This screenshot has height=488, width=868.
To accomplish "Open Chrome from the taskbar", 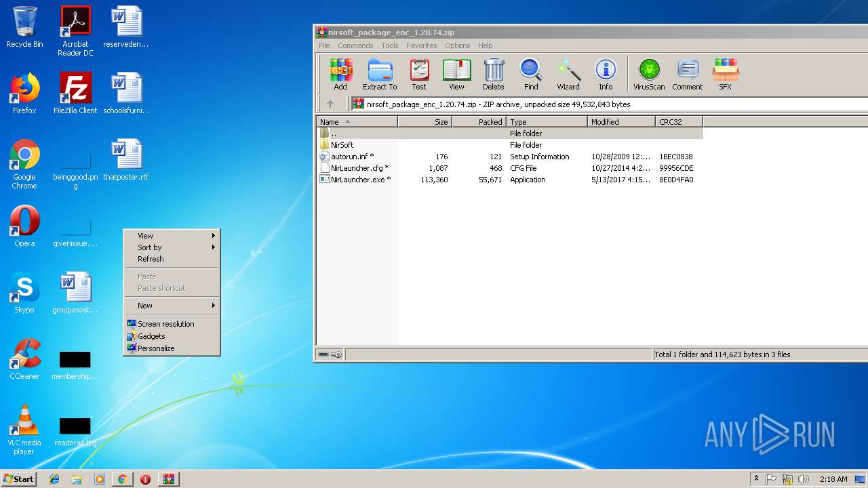I will [x=122, y=479].
